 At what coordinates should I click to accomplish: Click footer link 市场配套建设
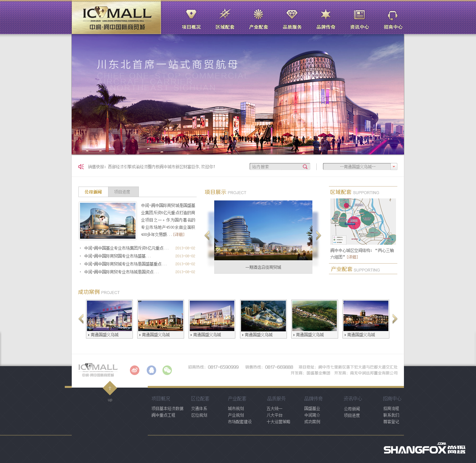[240, 422]
